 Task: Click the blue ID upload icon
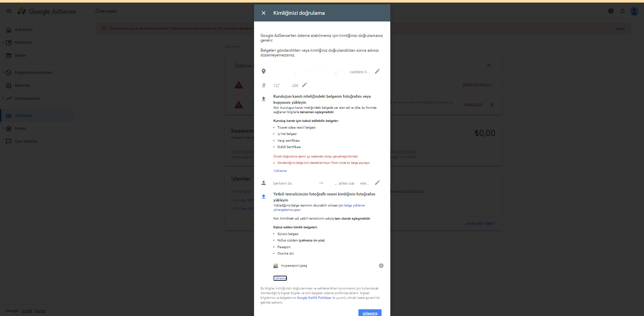[x=263, y=196]
